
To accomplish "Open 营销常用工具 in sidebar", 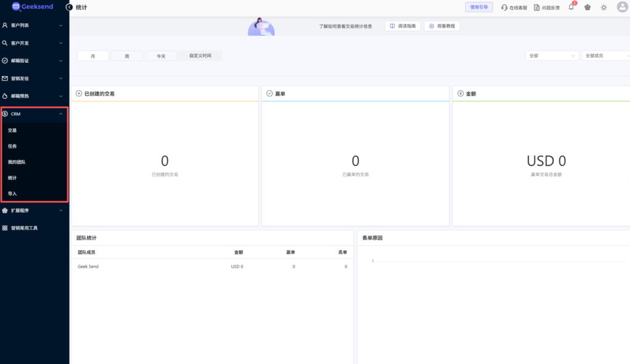I will [25, 228].
